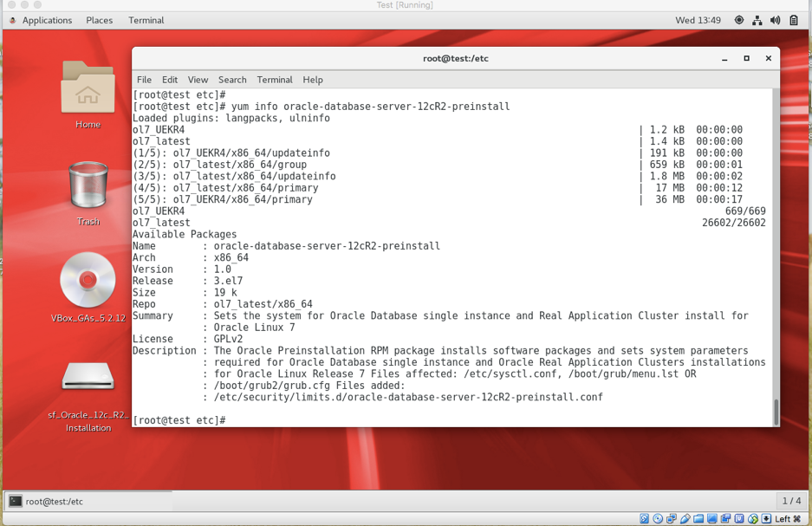This screenshot has height=526, width=812.
Task: Click the yum info command line text
Action: 371,106
